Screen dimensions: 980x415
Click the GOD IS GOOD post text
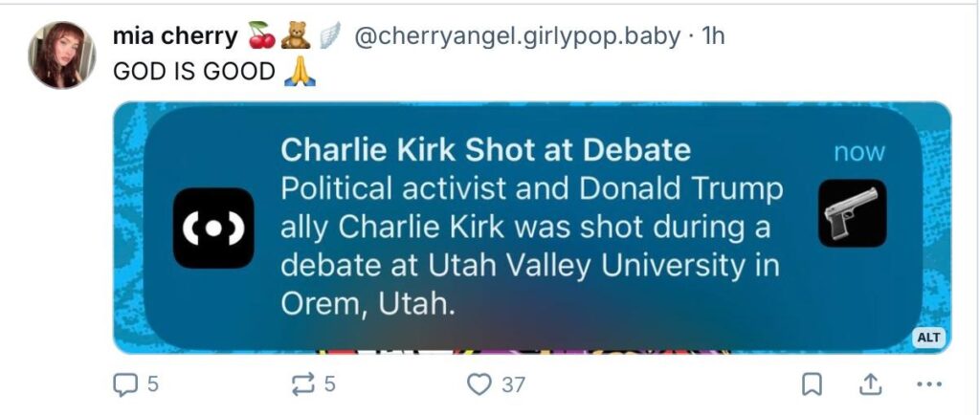(193, 73)
